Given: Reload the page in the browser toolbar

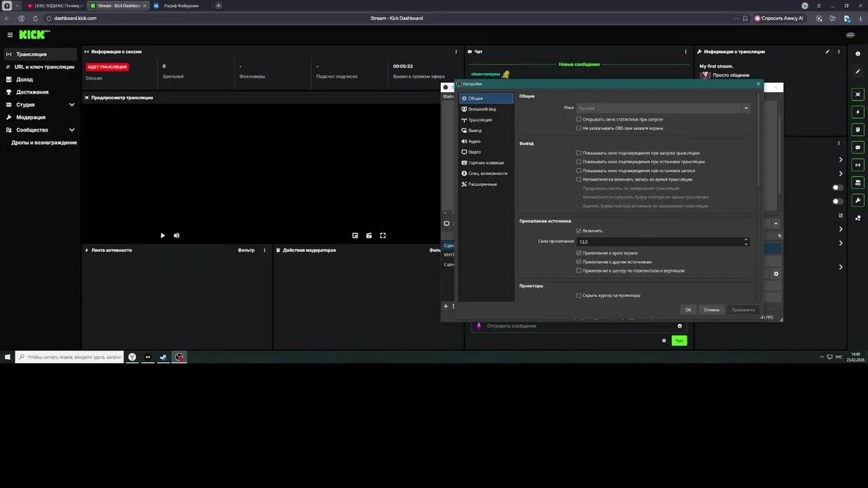Looking at the screenshot, I should [x=35, y=18].
